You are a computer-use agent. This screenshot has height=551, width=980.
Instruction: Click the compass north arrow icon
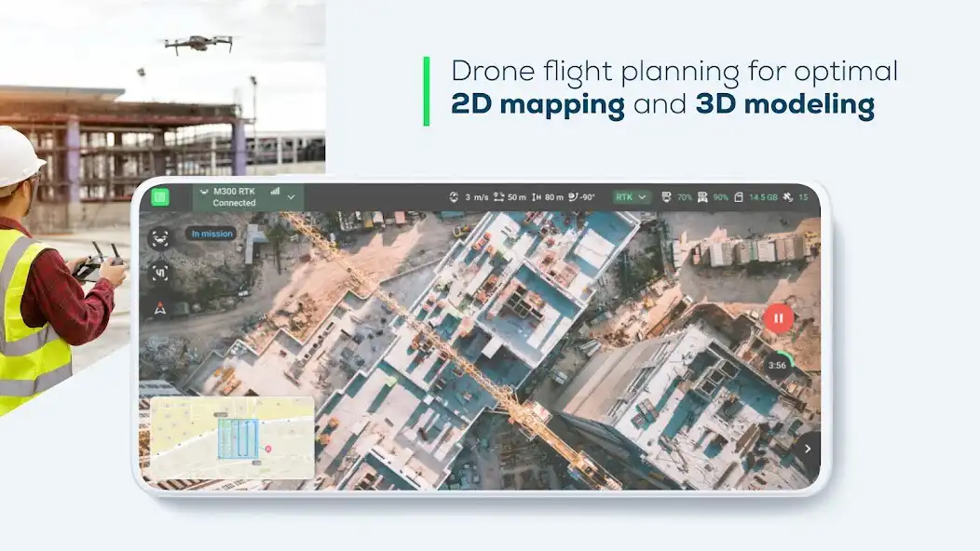160,307
